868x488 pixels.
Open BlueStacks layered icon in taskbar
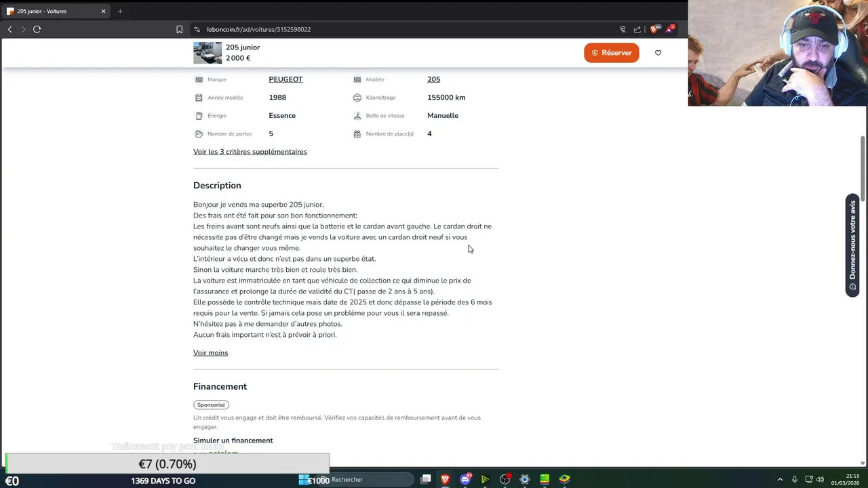coord(564,479)
